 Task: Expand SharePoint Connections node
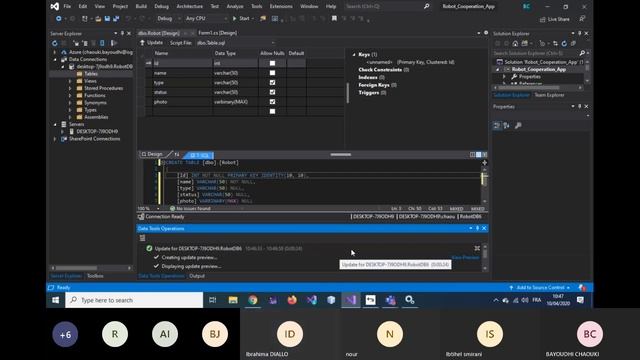55,139
